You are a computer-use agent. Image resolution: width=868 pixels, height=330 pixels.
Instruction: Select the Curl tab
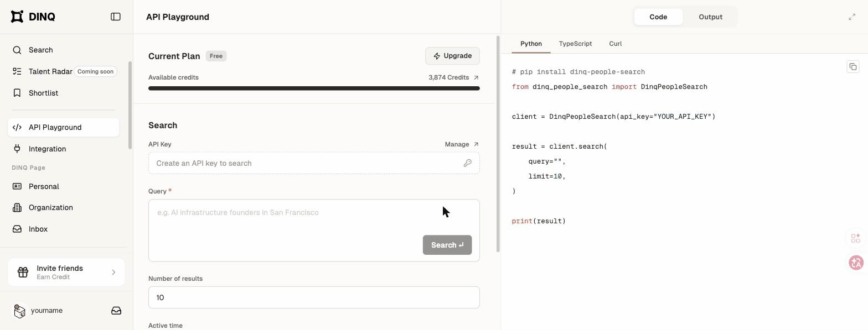(x=615, y=44)
